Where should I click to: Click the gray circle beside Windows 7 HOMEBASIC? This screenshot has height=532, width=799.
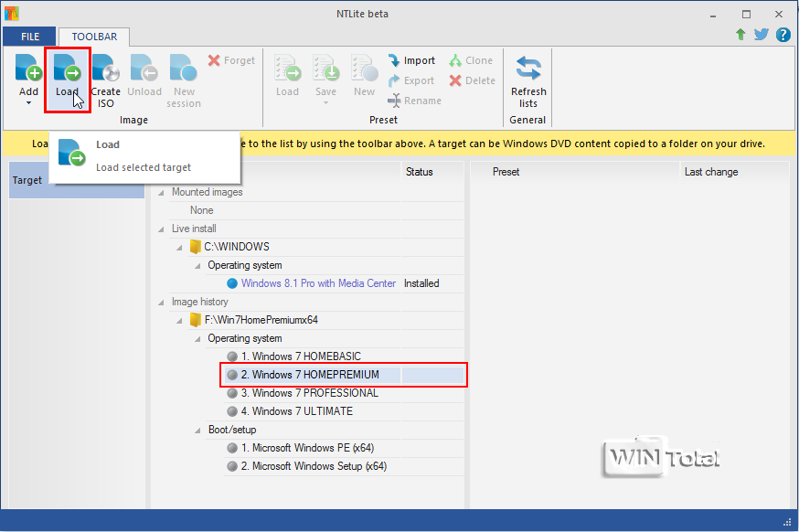[232, 356]
